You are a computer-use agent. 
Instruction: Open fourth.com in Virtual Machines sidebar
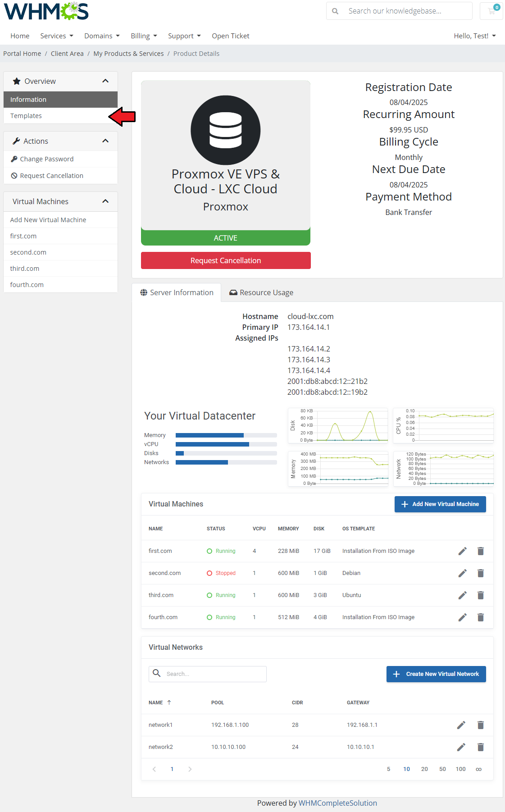click(60, 285)
